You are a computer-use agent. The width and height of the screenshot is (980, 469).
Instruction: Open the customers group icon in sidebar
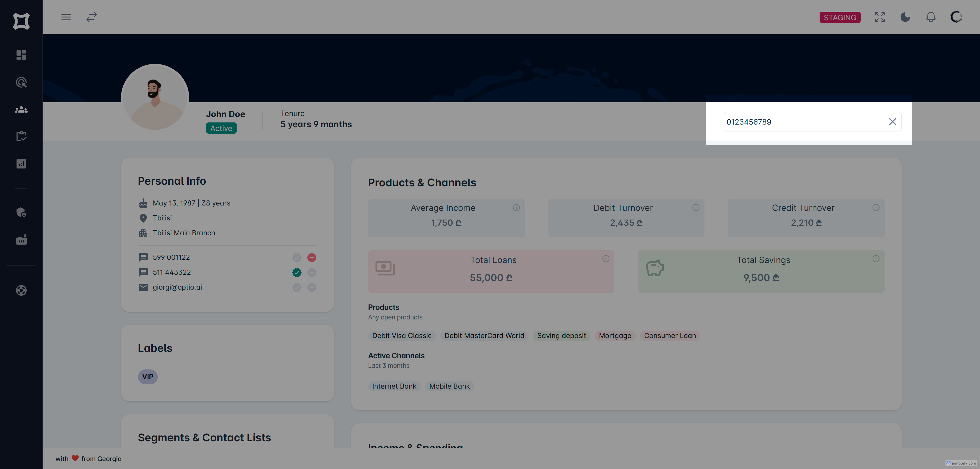point(21,110)
